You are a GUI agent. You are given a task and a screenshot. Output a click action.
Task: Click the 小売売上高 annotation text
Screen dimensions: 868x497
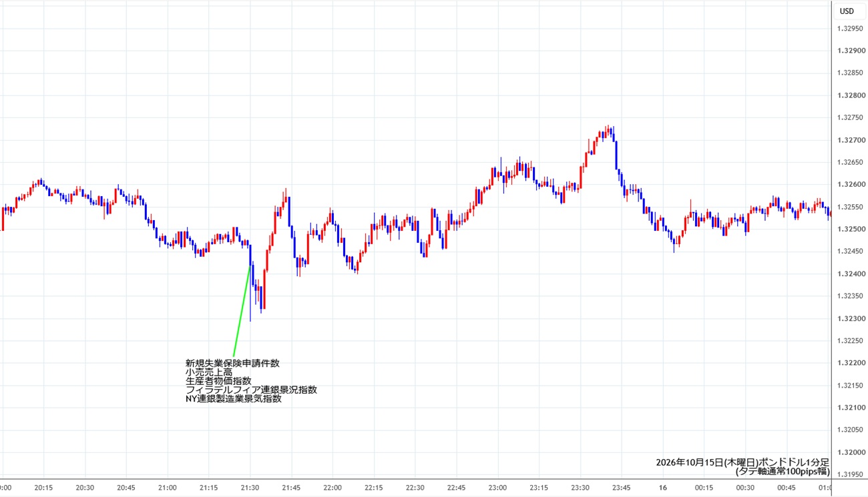tap(209, 372)
